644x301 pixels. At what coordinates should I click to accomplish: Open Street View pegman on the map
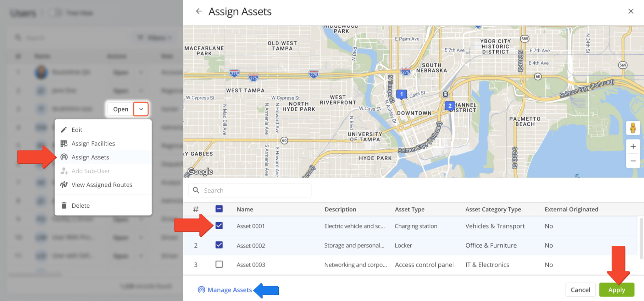pyautogui.click(x=633, y=128)
